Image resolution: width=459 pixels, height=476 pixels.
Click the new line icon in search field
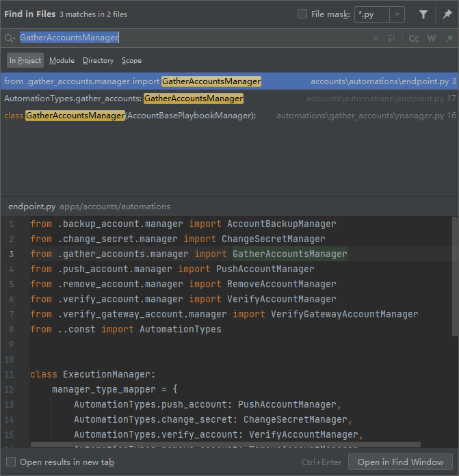391,38
